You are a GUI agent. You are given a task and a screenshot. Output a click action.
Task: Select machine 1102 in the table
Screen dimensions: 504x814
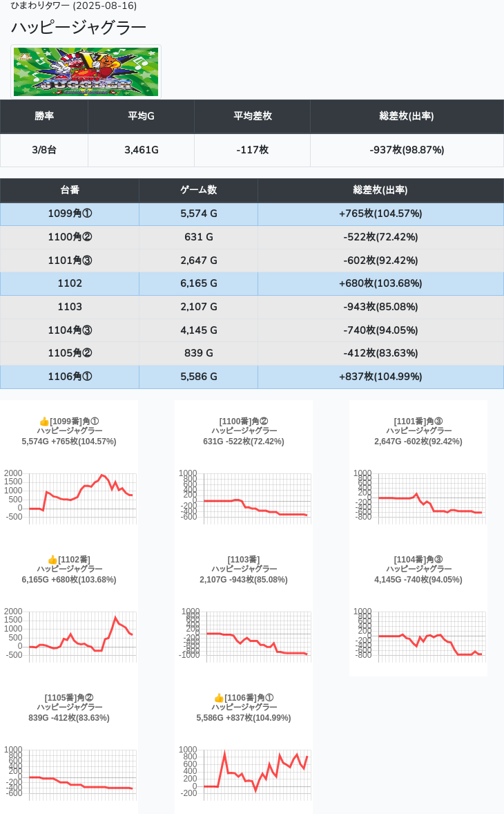(70, 283)
